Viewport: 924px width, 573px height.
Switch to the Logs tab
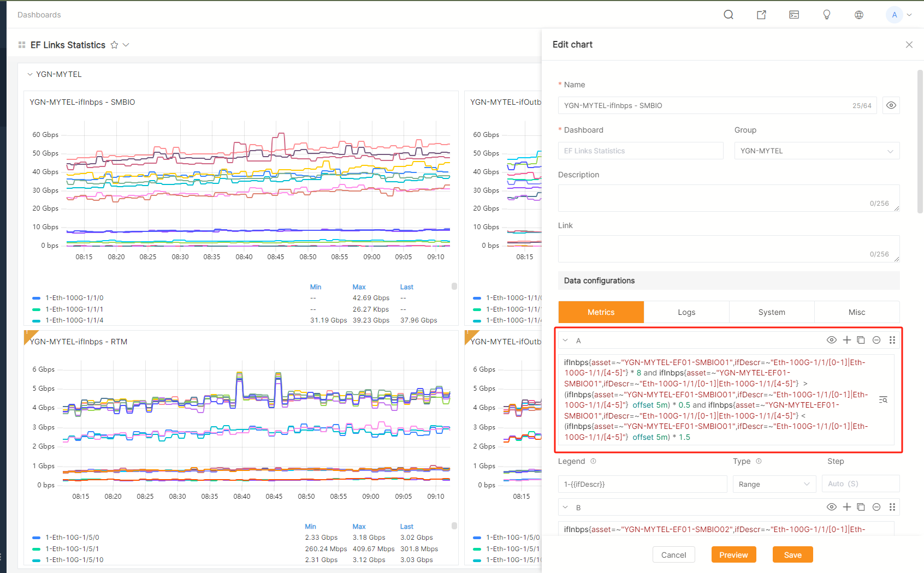pyautogui.click(x=686, y=312)
